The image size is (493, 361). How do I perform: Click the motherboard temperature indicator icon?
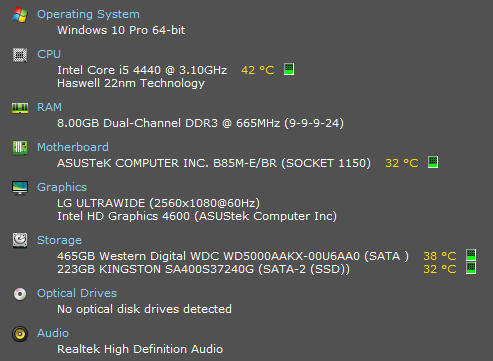point(433,162)
